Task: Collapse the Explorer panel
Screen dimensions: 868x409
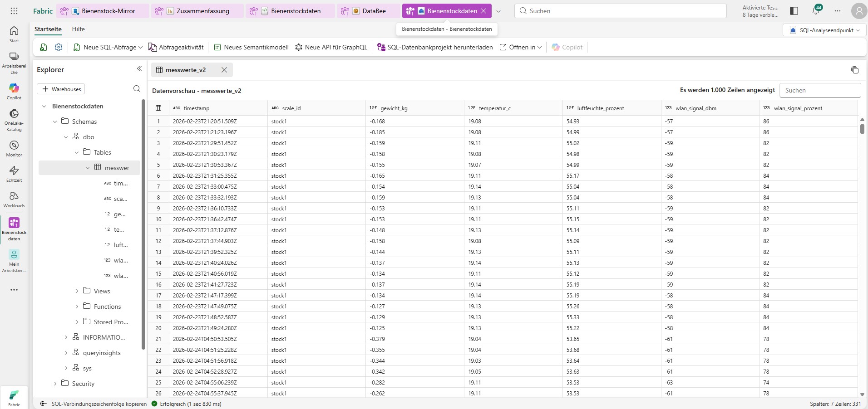Action: pyautogui.click(x=139, y=68)
